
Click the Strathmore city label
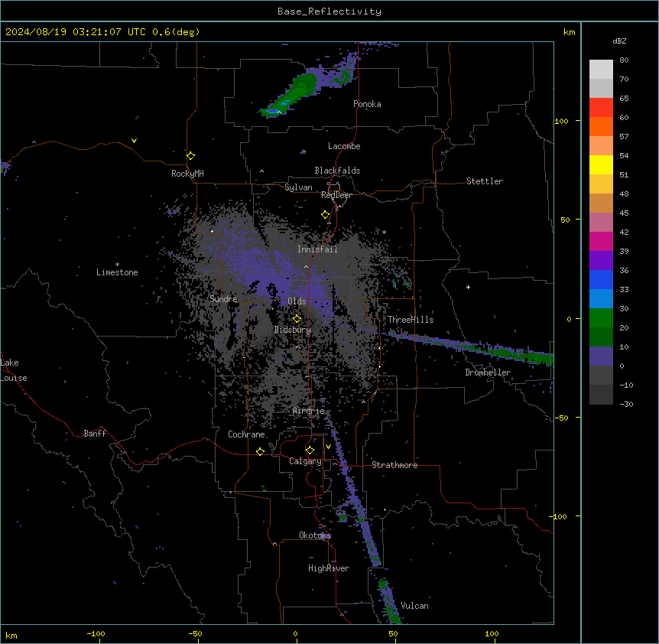[x=394, y=465]
